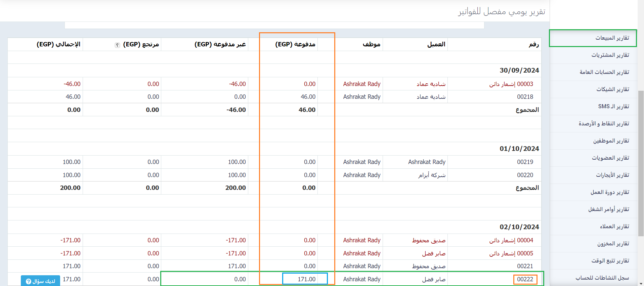Open تقارير المخزون reports
Screen dimensions: 644x286
pos(613,244)
